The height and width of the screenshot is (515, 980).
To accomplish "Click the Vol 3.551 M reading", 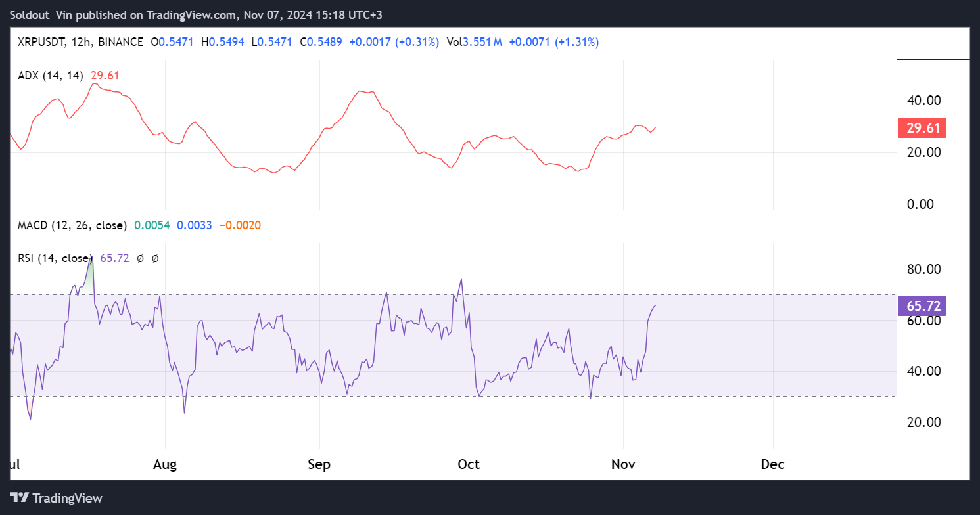I will 474,42.
